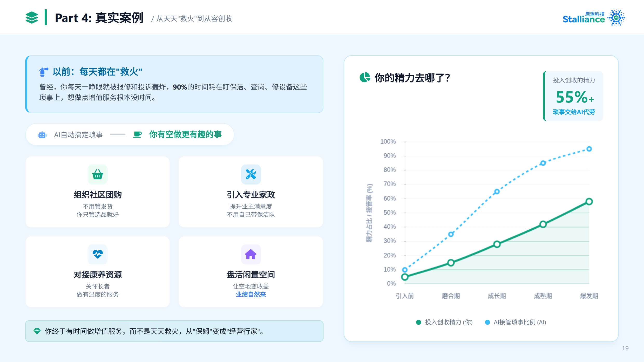Click the heartbeat icon
Viewport: 644px width, 362px height.
coord(98,254)
